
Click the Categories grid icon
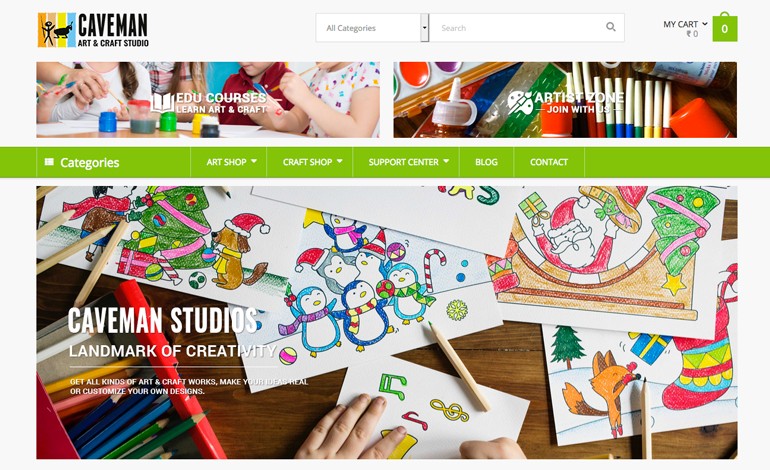tap(49, 162)
